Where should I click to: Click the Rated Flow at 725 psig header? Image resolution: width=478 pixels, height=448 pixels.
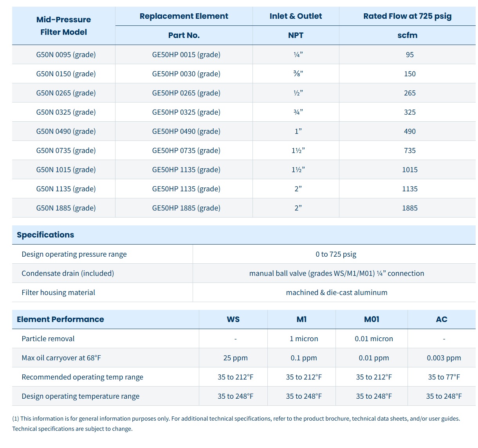407,16
